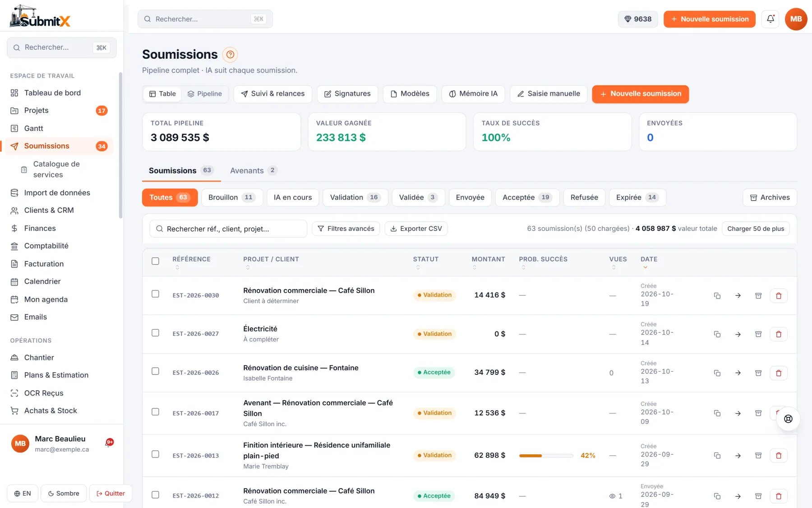Switch to Pipeline view
812x508 pixels.
click(x=205, y=94)
